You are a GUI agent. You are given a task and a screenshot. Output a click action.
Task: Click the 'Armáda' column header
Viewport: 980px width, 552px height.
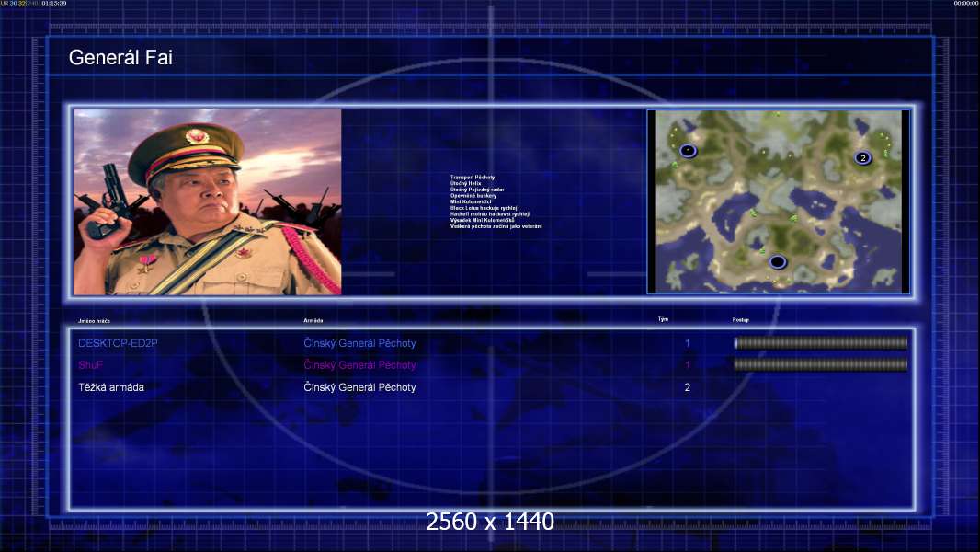coord(313,321)
